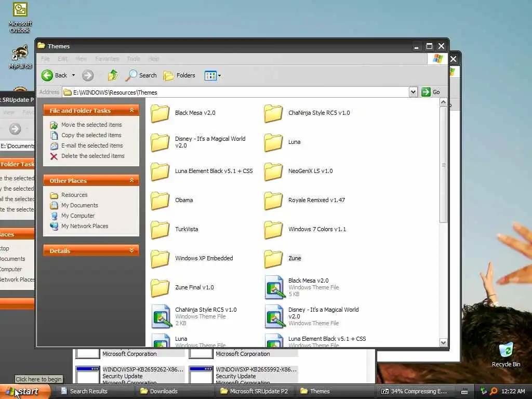Click the orange search tray icon
Image resolution: width=532 pixels, height=399 pixels.
coord(494,392)
